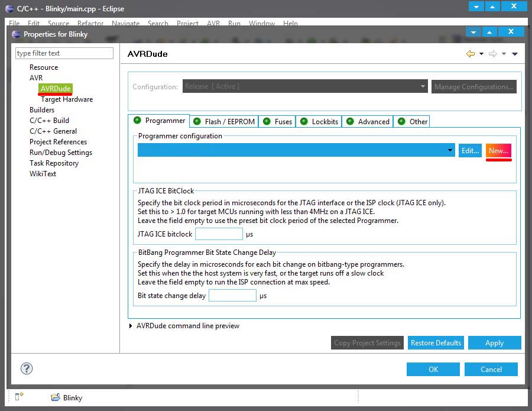Open the view menu triangle beside navigation arrows
This screenshot has height=411, width=532.
pyautogui.click(x=515, y=54)
